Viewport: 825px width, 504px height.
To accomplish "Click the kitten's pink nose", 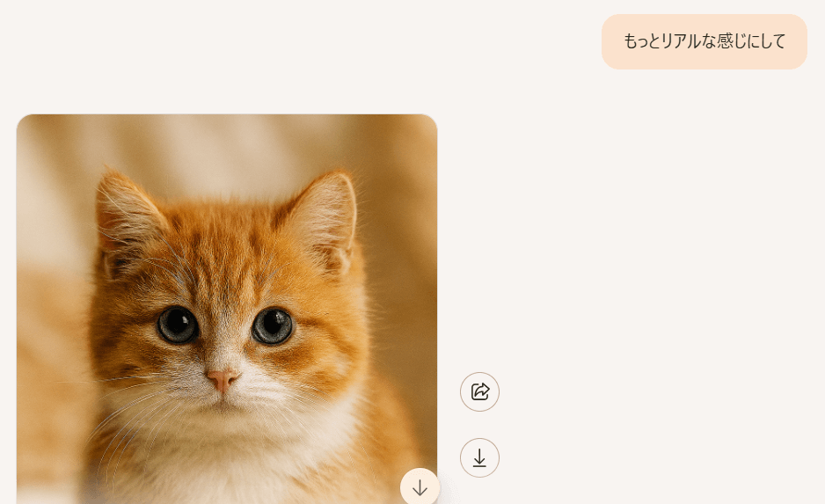I will [223, 379].
